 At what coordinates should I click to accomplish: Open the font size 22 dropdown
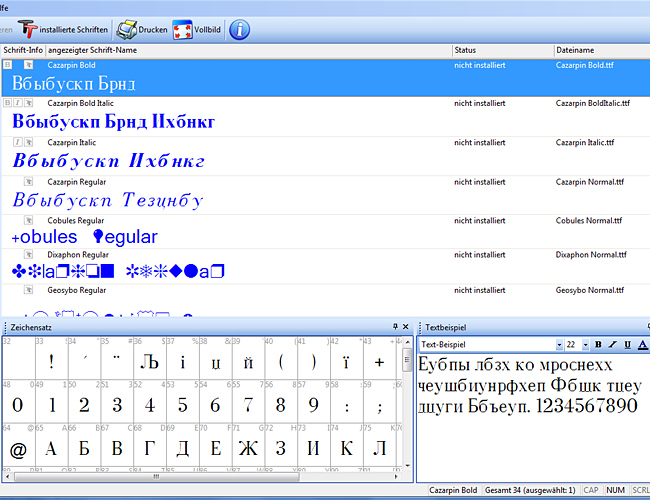click(x=585, y=344)
